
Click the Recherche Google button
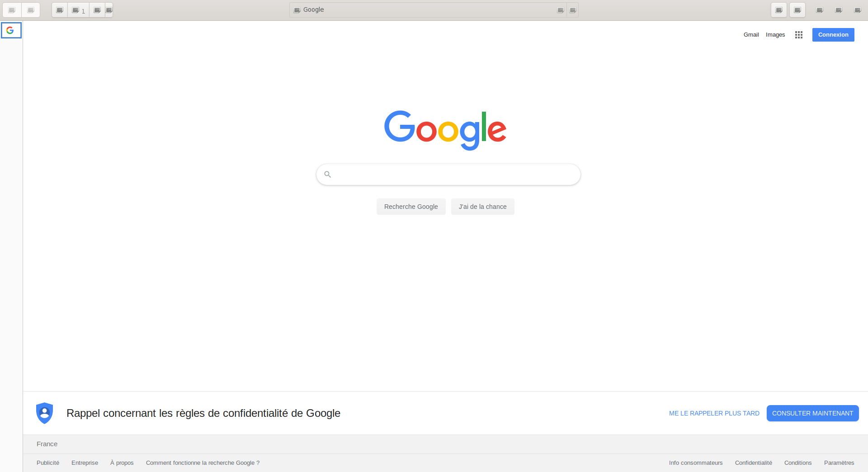(x=411, y=207)
